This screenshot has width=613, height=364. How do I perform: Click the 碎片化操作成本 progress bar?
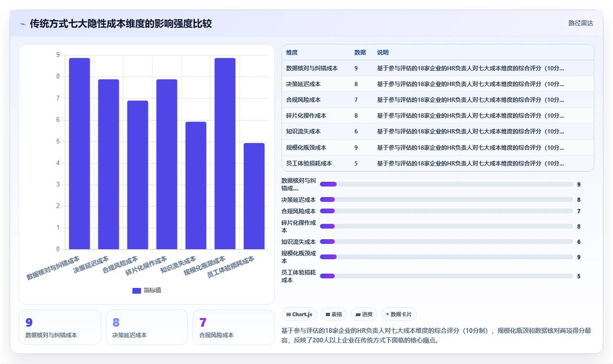tap(446, 226)
